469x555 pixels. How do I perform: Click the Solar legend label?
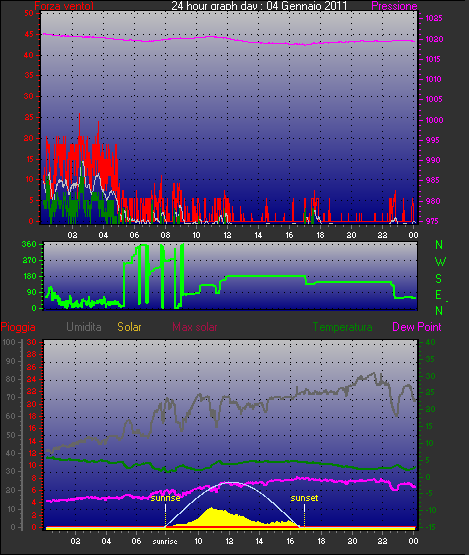coord(129,327)
